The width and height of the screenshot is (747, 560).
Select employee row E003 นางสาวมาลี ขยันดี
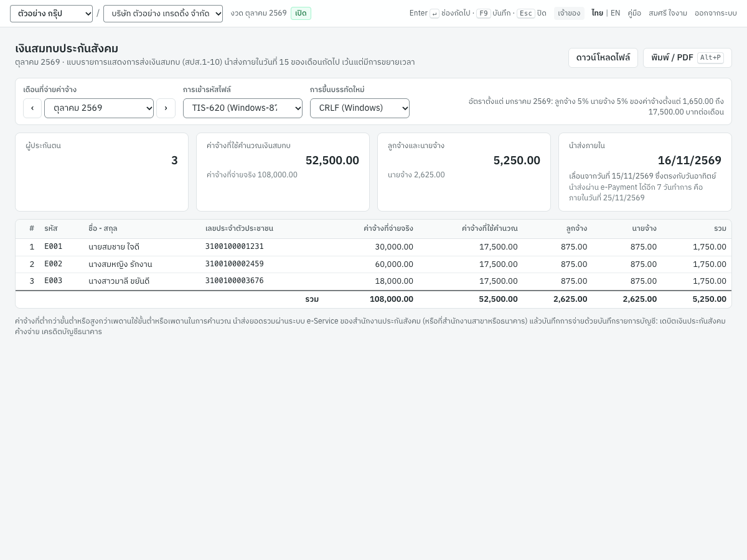point(374,281)
